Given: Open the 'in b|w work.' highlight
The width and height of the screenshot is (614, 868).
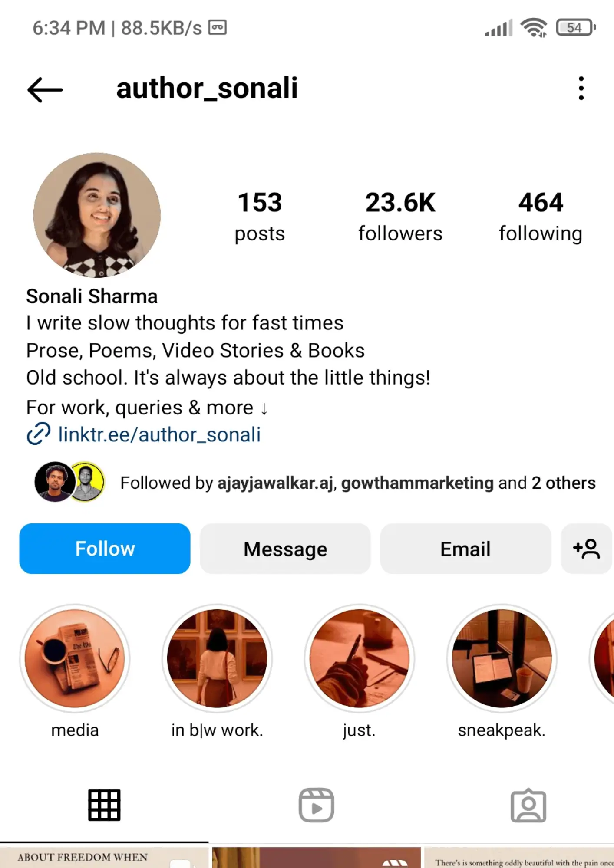Looking at the screenshot, I should tap(217, 658).
